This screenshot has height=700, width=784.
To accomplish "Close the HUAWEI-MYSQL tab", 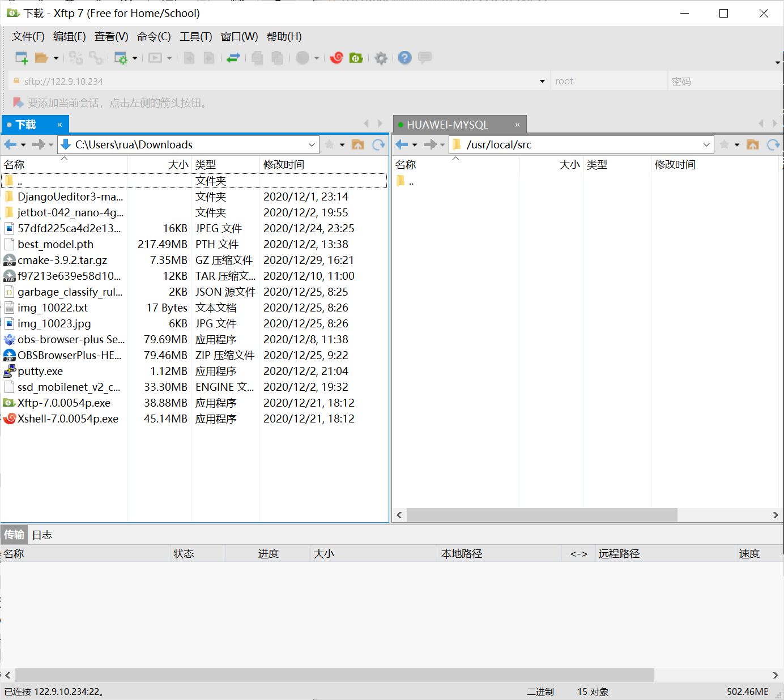I will [517, 125].
